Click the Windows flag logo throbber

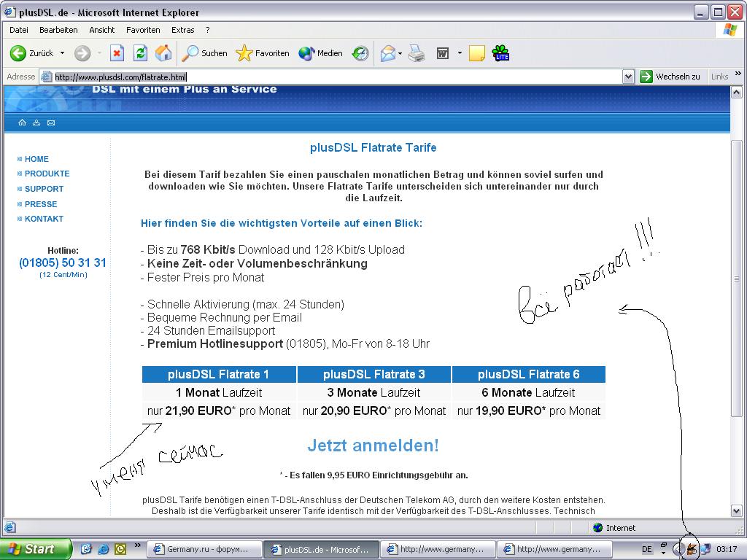pos(729,30)
